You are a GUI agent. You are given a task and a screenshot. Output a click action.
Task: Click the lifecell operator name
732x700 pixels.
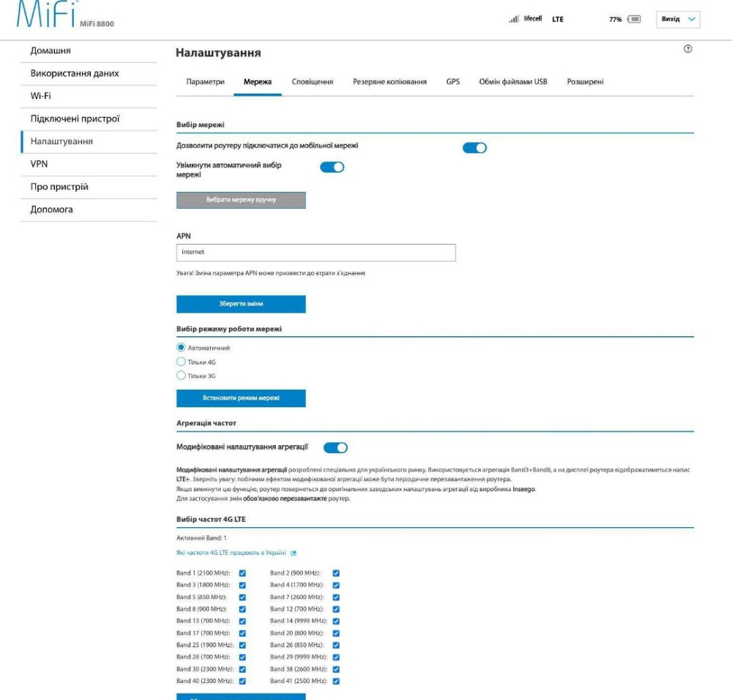click(x=533, y=19)
